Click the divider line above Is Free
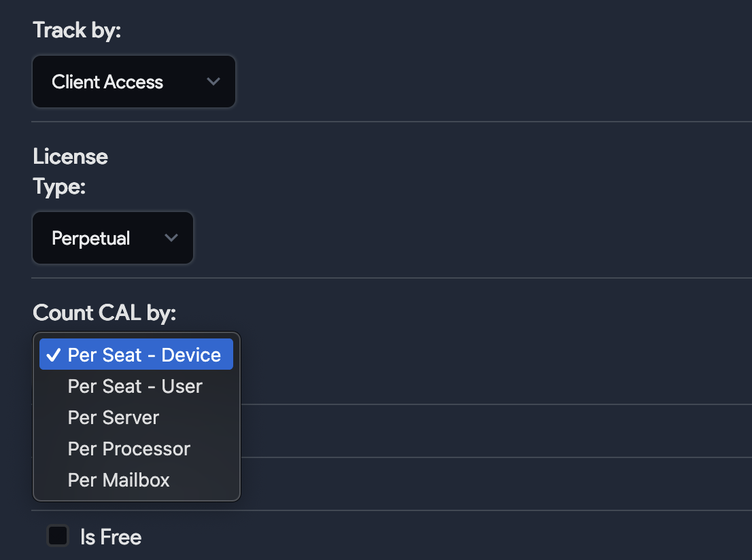The image size is (752, 560). [x=476, y=510]
